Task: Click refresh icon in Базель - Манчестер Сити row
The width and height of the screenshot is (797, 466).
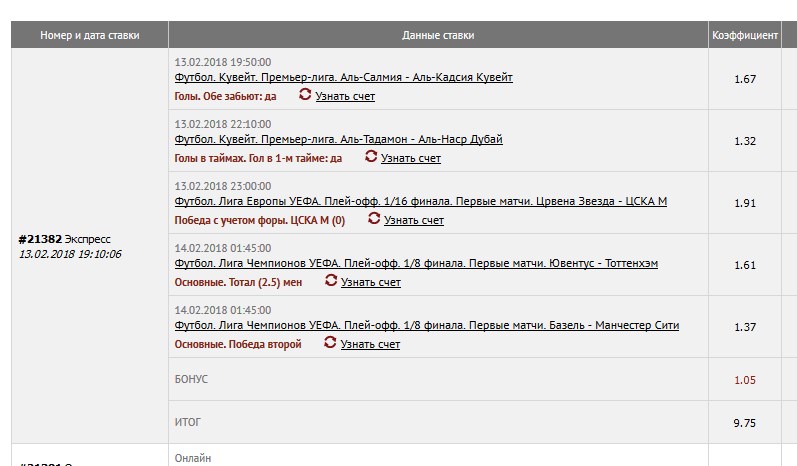Action: click(331, 343)
